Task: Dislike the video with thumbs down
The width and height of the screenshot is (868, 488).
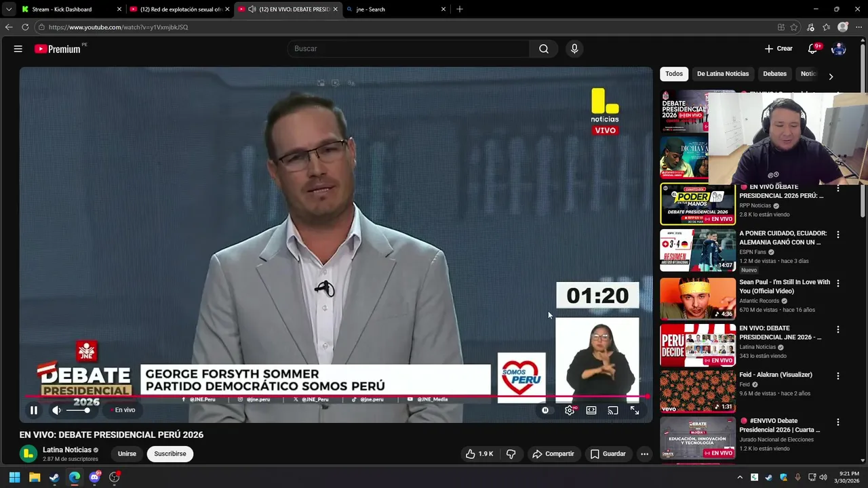Action: click(x=511, y=454)
